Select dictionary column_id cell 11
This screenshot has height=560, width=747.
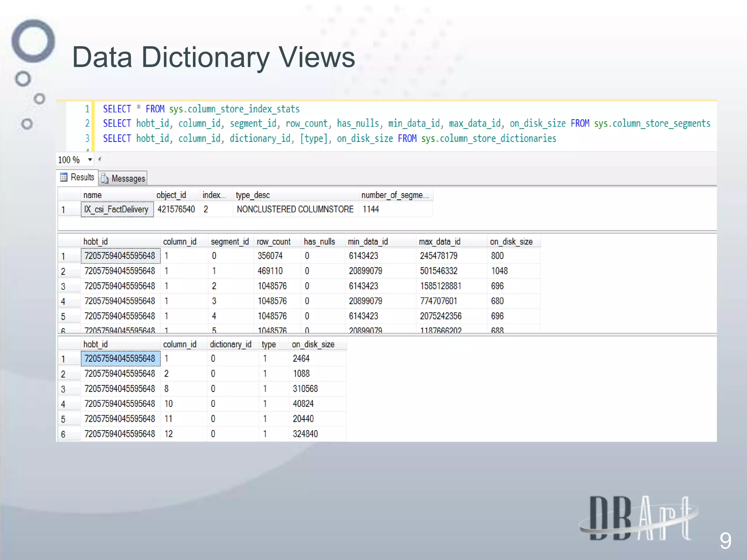point(184,419)
